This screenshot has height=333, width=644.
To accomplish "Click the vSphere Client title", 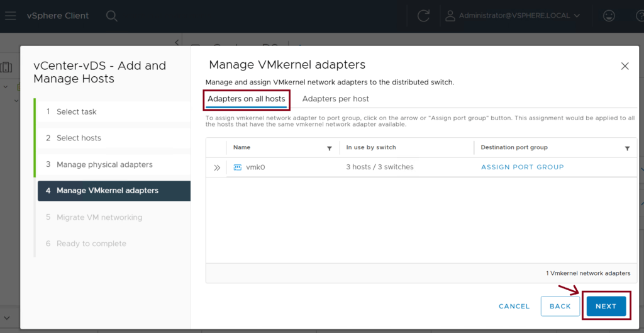I will coord(57,16).
